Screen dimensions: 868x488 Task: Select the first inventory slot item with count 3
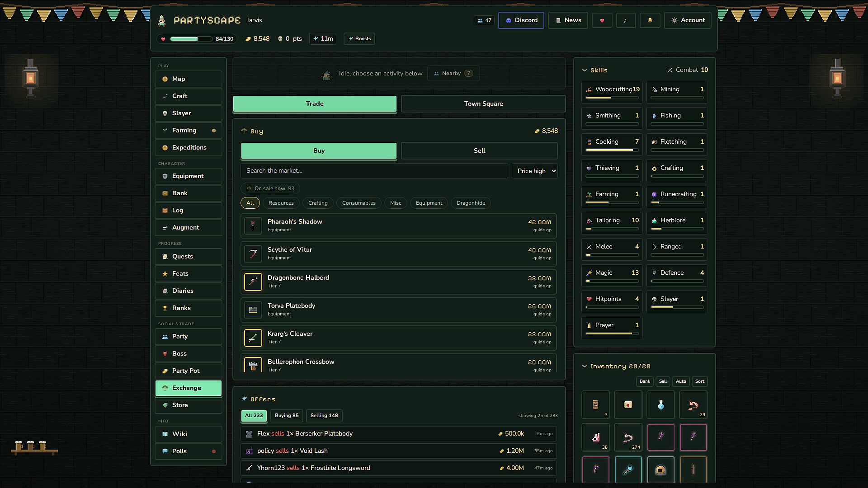[595, 405]
